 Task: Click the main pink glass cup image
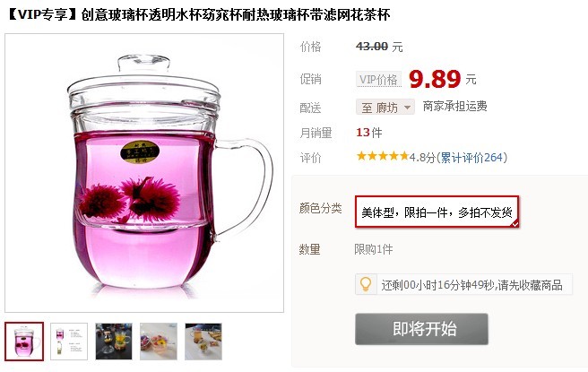[x=144, y=173]
